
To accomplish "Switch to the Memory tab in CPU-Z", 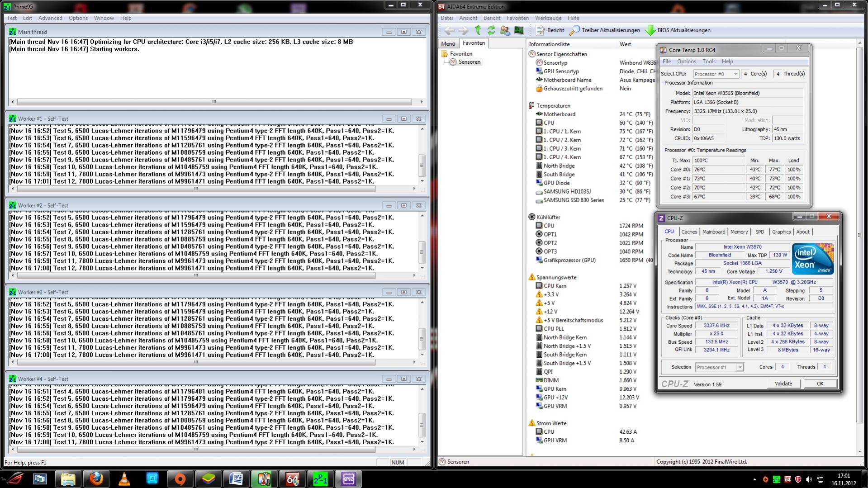I will (739, 232).
